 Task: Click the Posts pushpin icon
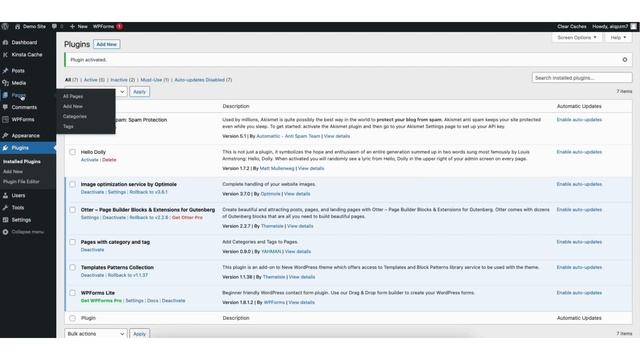pos(5,71)
